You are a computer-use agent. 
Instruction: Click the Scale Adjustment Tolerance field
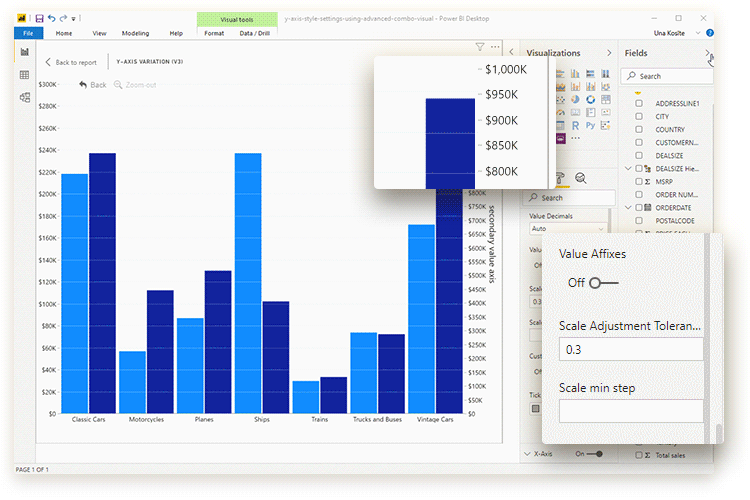pyautogui.click(x=631, y=349)
